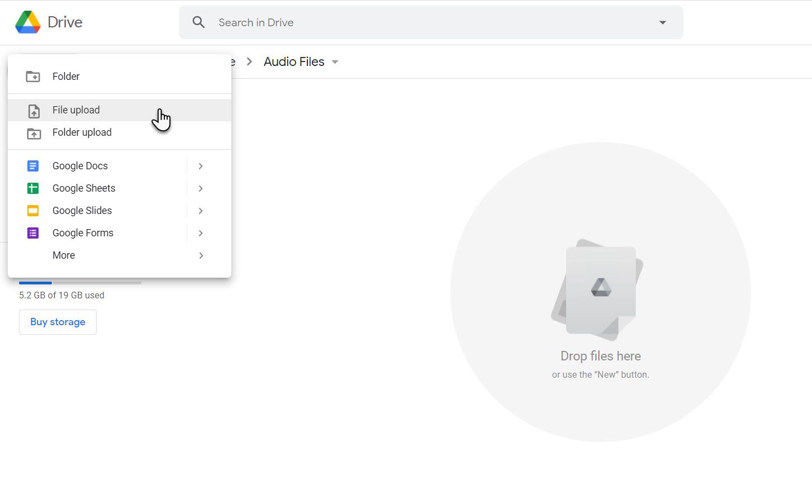Open the Audio Files breadcrumb link

pos(294,61)
